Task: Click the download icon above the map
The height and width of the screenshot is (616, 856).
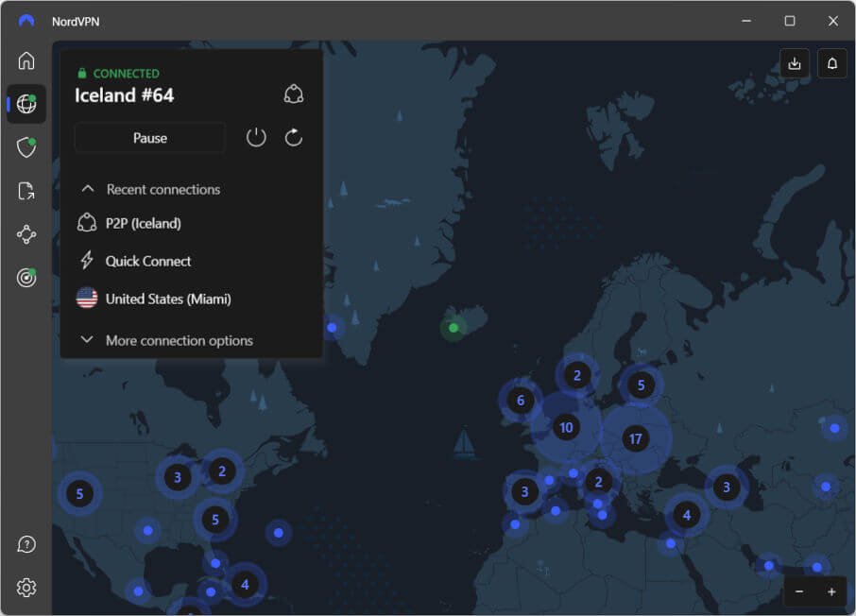Action: tap(795, 63)
